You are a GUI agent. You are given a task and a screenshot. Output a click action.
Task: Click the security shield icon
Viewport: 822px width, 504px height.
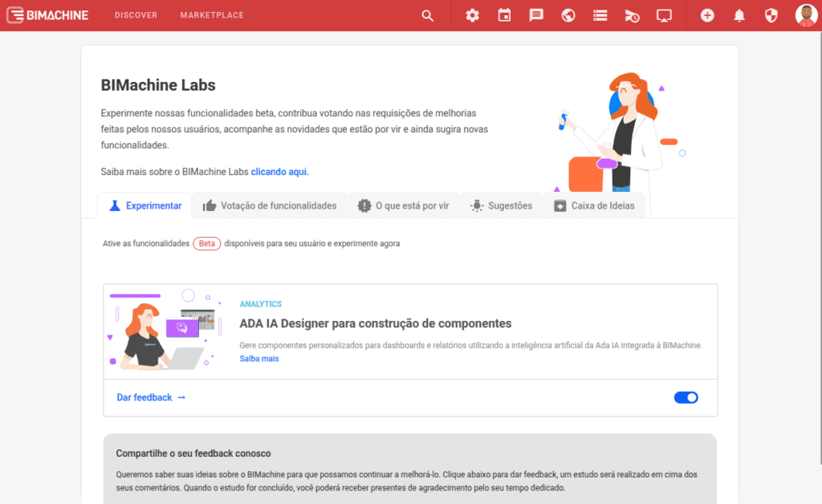pos(771,15)
